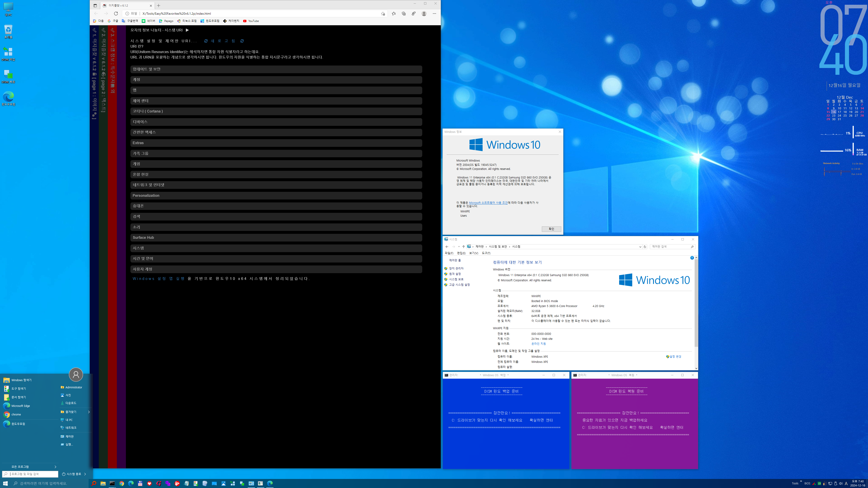The image size is (868, 488).
Task: Open the browser collections icon
Action: coord(404,14)
